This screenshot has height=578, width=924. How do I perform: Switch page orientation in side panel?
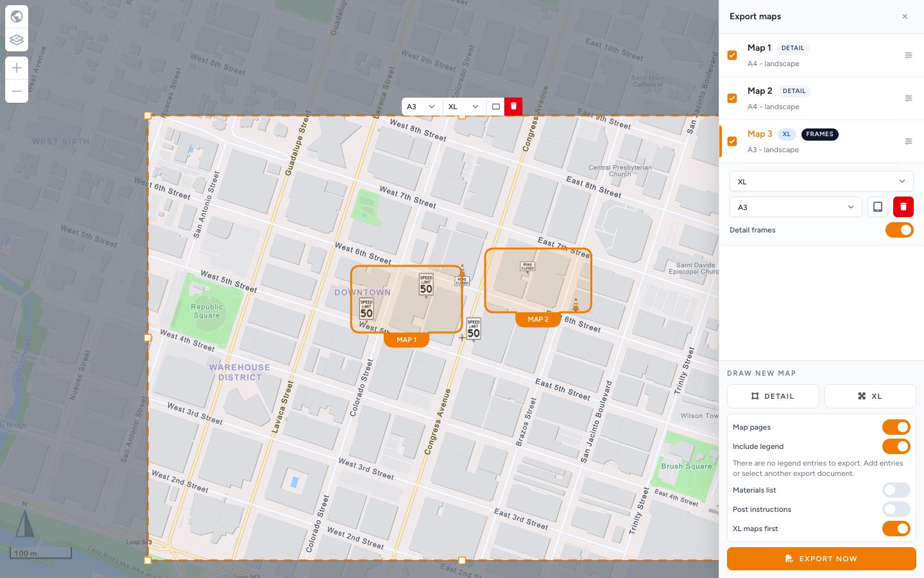(x=878, y=207)
